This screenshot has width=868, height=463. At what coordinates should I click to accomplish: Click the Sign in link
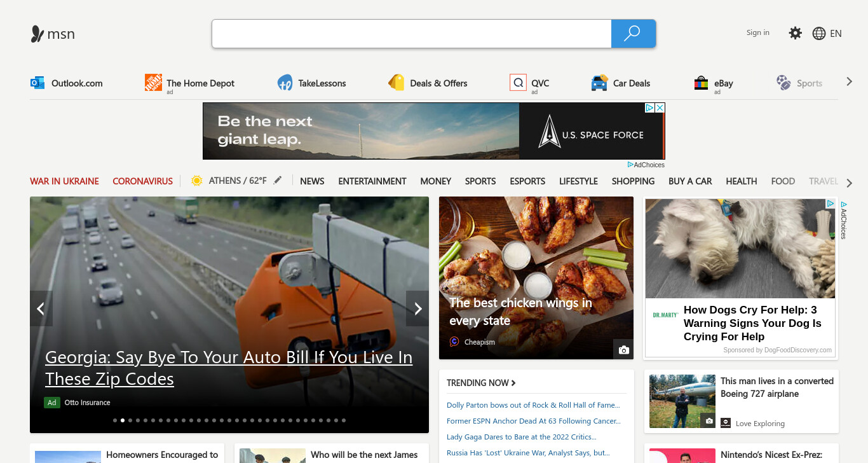tap(758, 32)
